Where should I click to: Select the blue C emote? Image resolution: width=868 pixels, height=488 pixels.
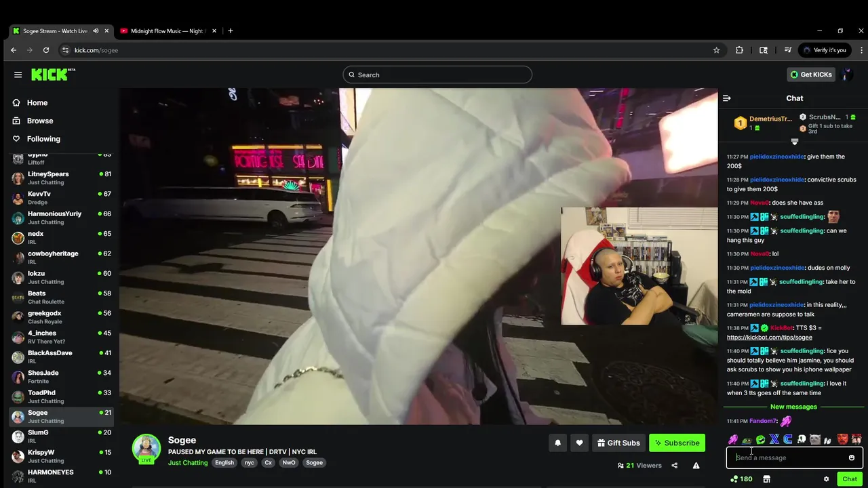[x=787, y=439]
